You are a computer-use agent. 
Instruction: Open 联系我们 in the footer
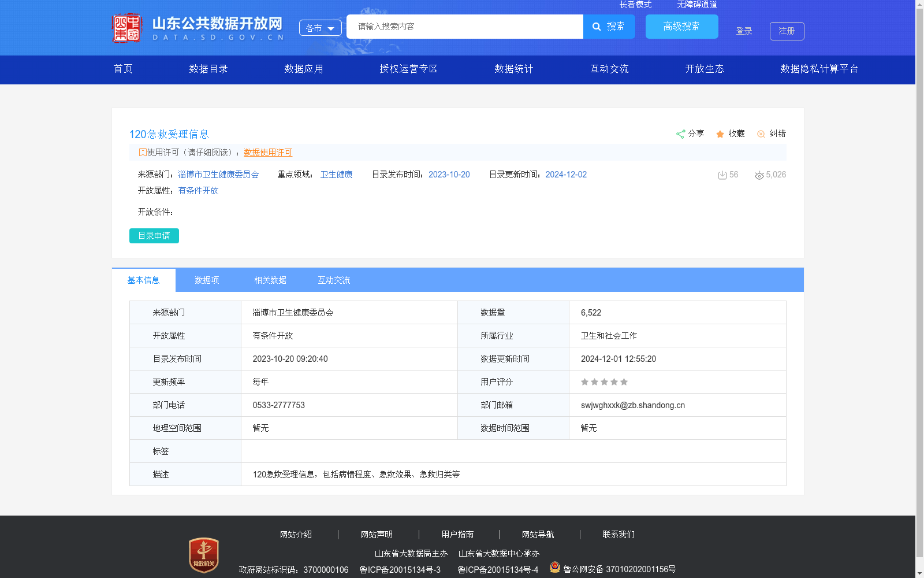click(x=619, y=535)
